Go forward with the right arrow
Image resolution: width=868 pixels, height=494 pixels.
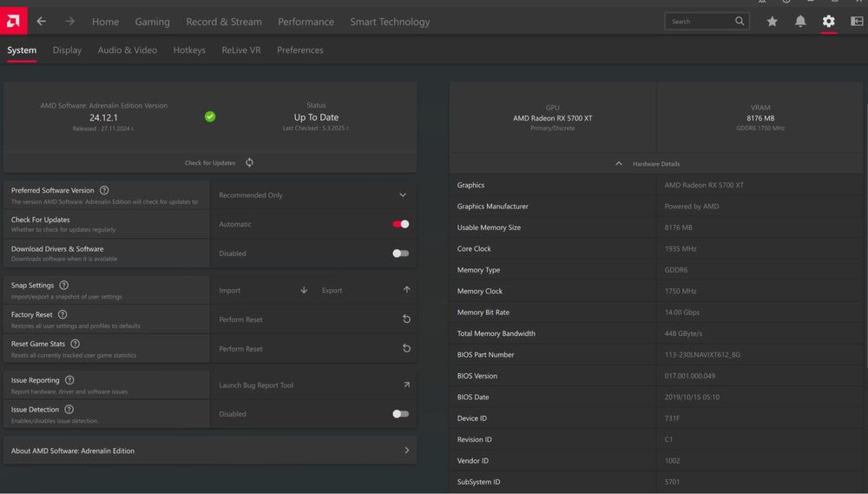point(69,21)
